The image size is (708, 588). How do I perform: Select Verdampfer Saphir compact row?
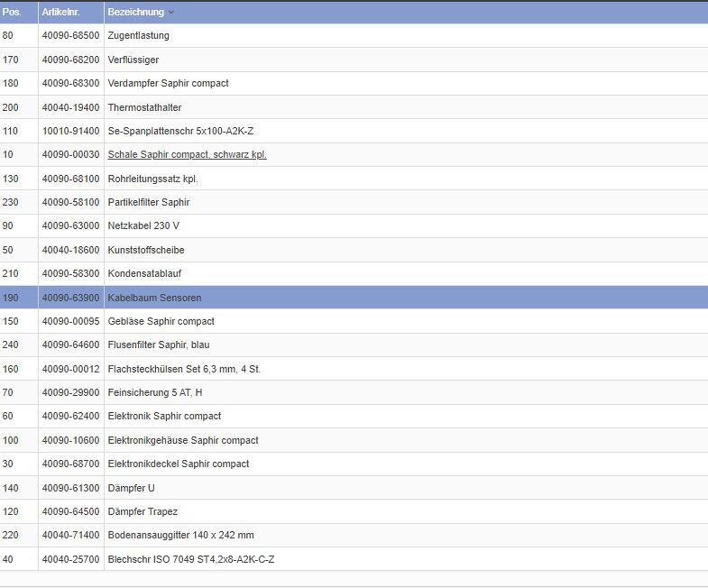(168, 83)
